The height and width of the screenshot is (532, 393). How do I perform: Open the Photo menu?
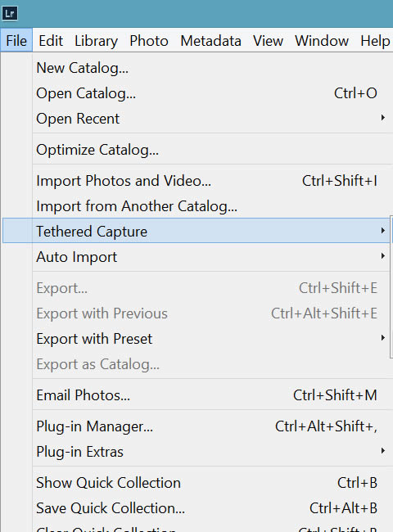[149, 41]
